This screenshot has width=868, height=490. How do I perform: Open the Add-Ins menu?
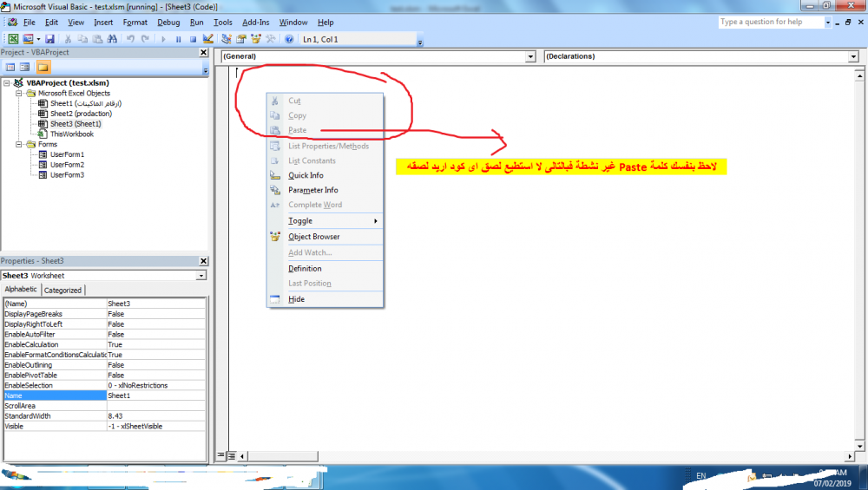coord(256,23)
